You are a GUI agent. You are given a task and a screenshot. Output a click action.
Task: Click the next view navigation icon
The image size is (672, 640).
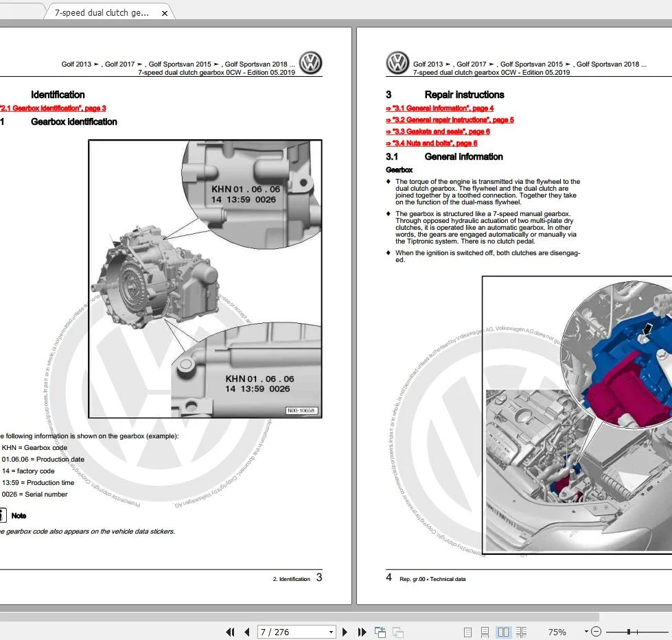pos(398,632)
